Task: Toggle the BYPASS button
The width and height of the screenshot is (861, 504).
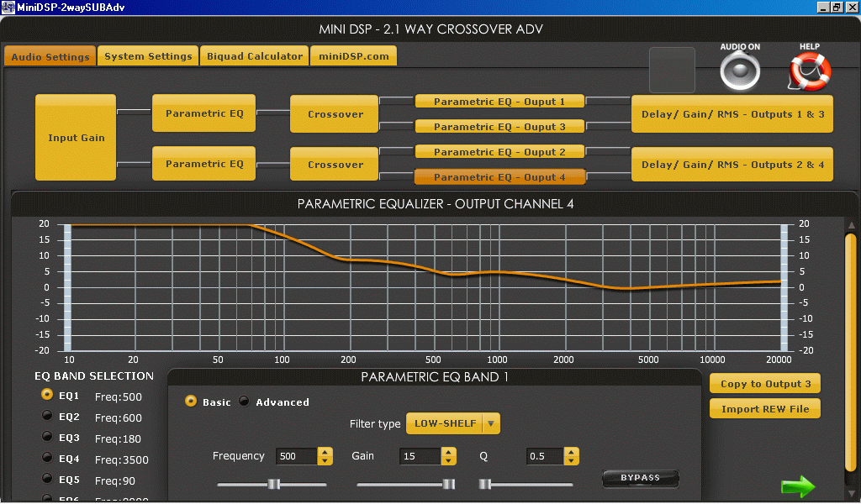Action: pos(640,478)
